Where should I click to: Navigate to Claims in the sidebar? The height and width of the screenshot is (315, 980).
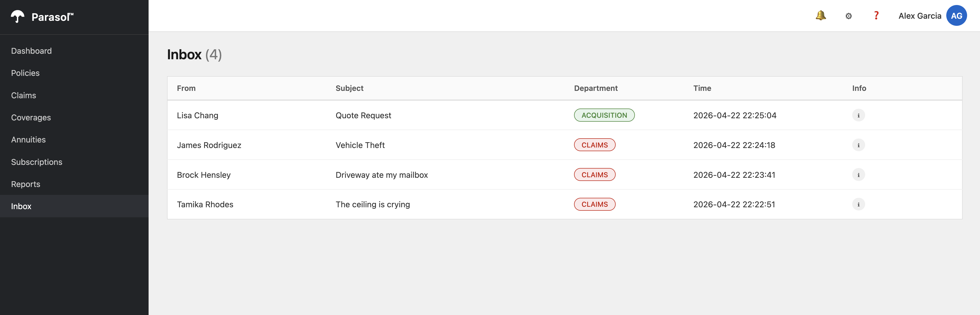[x=24, y=96]
